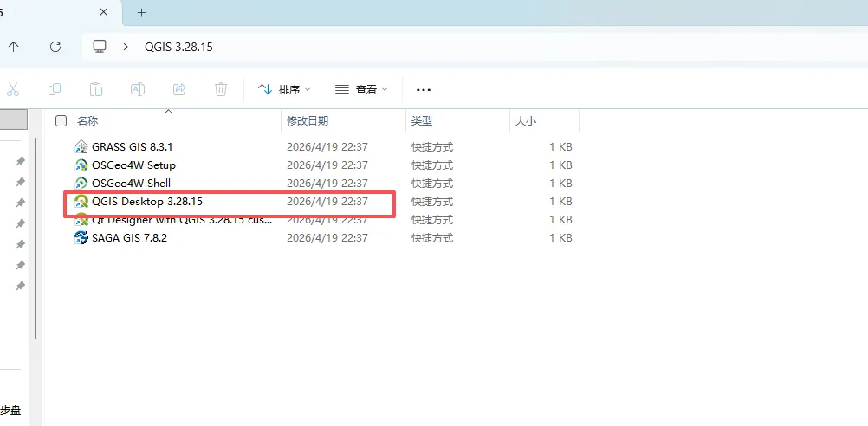Click the navigation pane vertical scrollbar
The width and height of the screenshot is (868, 426).
pos(36,238)
